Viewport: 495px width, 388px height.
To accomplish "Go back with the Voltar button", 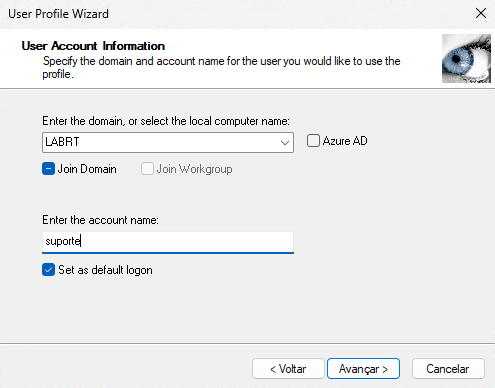I will (288, 369).
